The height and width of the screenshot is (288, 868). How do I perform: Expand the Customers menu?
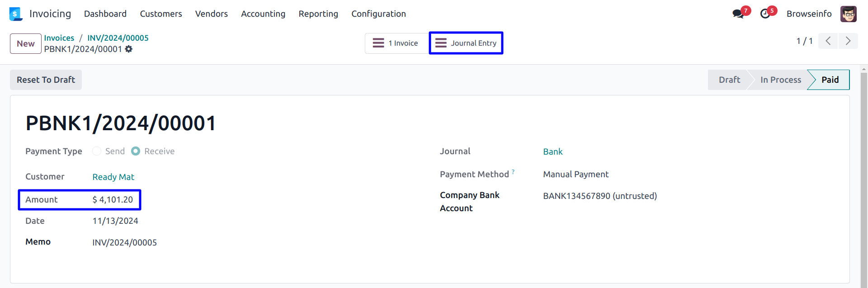[161, 14]
